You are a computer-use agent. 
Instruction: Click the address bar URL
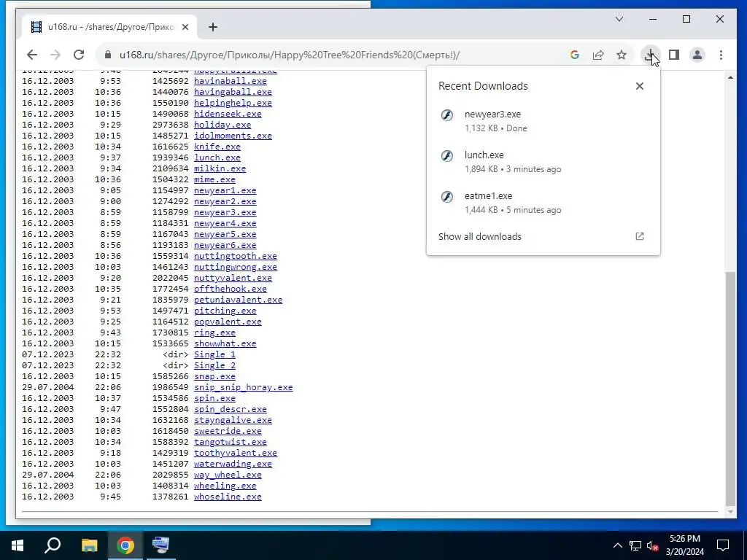[x=290, y=55]
